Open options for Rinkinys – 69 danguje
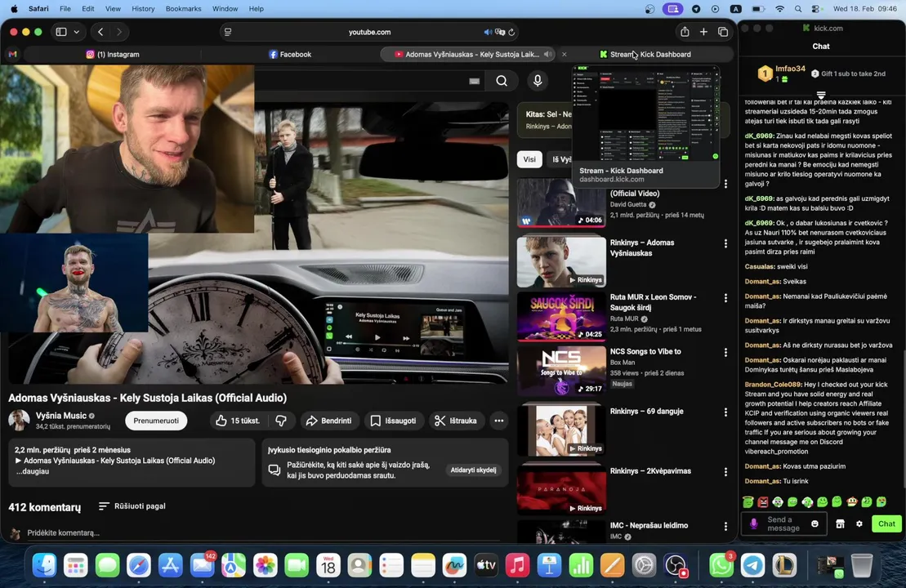The width and height of the screenshot is (906, 588). pyautogui.click(x=725, y=412)
